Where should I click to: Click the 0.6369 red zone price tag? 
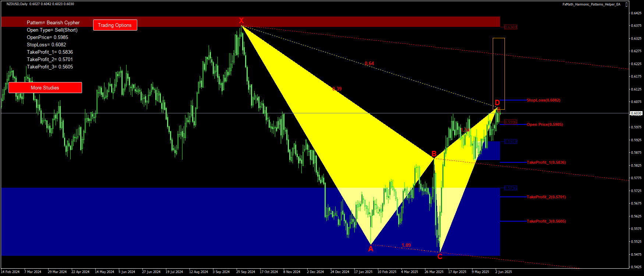(510, 27)
